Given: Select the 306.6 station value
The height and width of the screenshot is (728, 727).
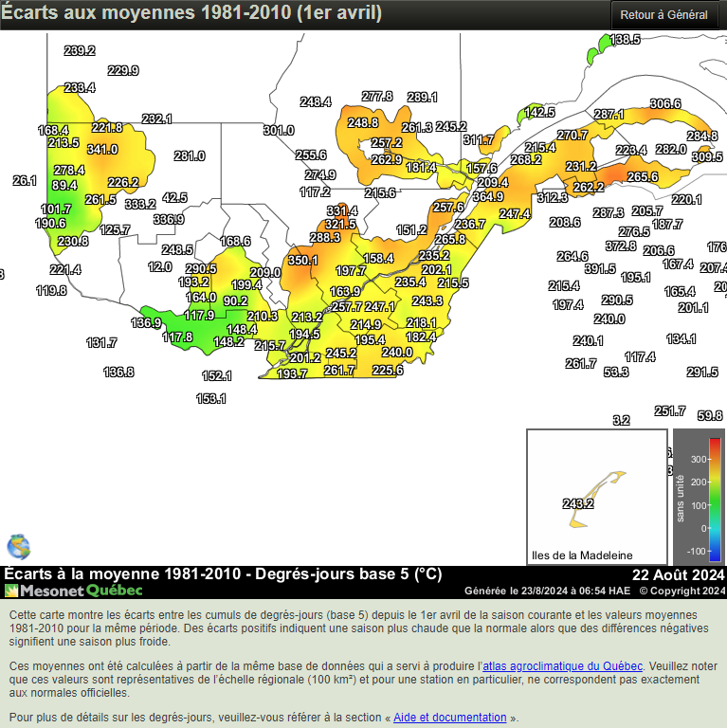Looking at the screenshot, I should pos(664,104).
